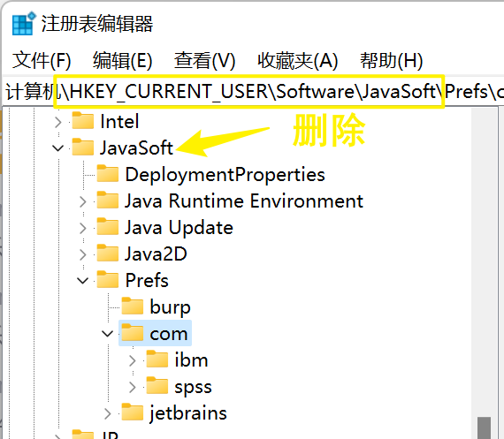Expand the ibm key

pos(133,360)
